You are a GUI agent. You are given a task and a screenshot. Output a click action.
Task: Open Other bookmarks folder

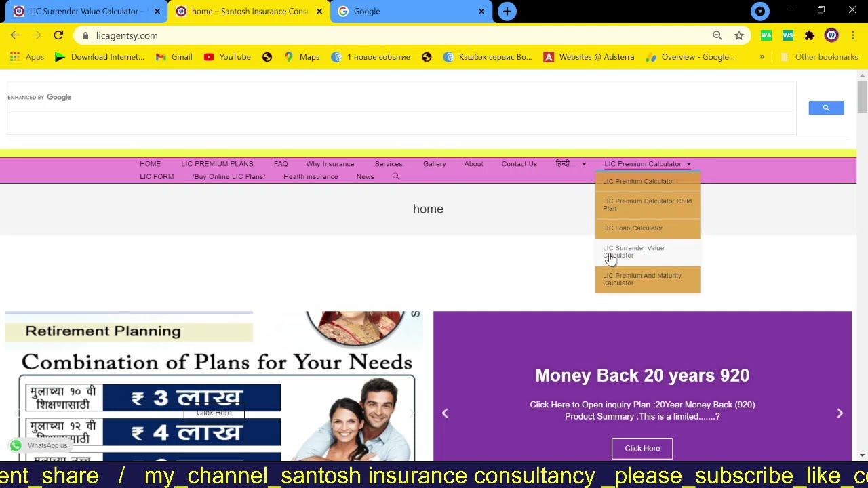coord(819,57)
